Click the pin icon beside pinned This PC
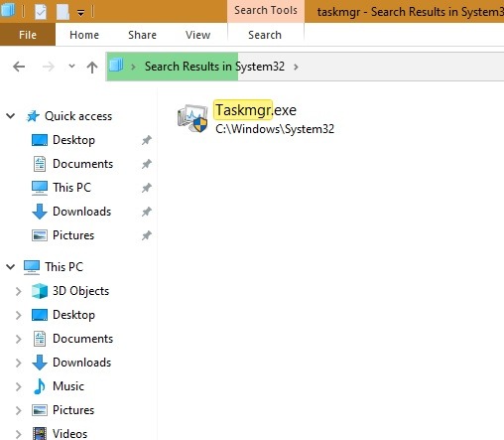 pos(147,188)
